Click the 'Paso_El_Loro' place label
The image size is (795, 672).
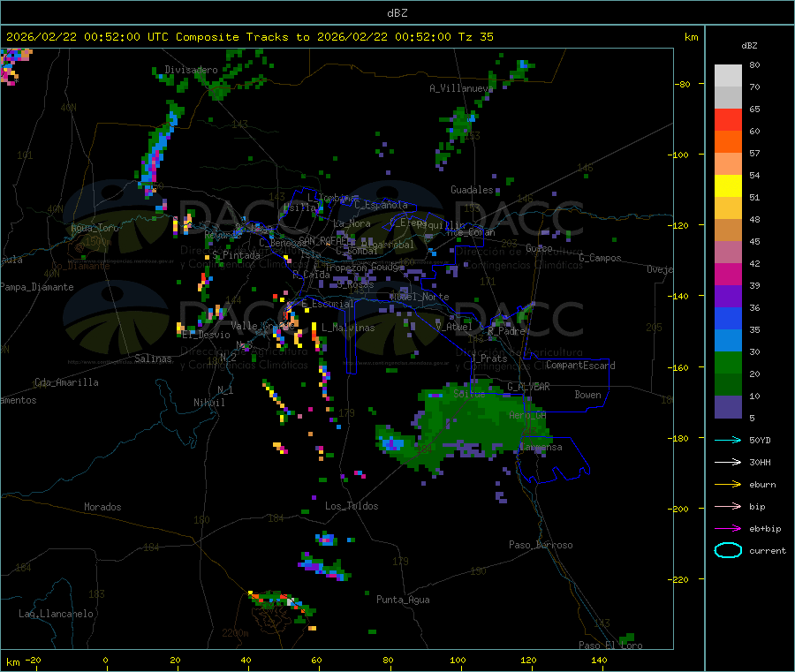click(610, 646)
